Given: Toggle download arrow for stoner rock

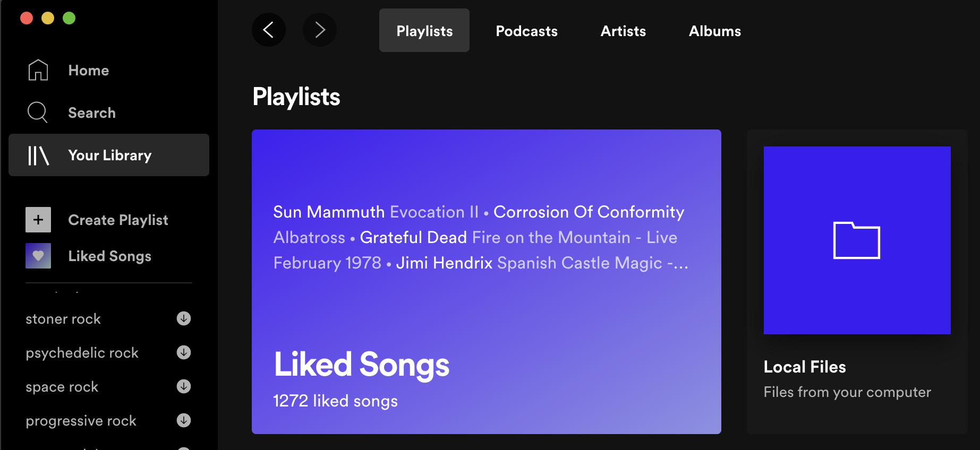Looking at the screenshot, I should tap(184, 318).
